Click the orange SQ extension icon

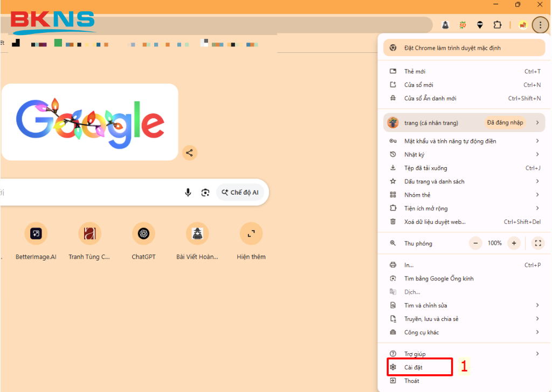point(461,25)
